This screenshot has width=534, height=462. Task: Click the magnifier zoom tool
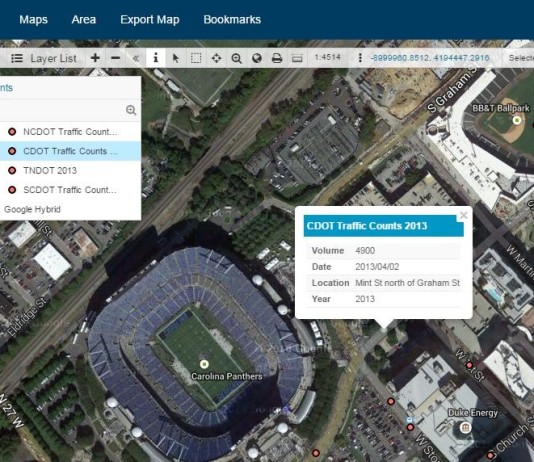pyautogui.click(x=236, y=58)
